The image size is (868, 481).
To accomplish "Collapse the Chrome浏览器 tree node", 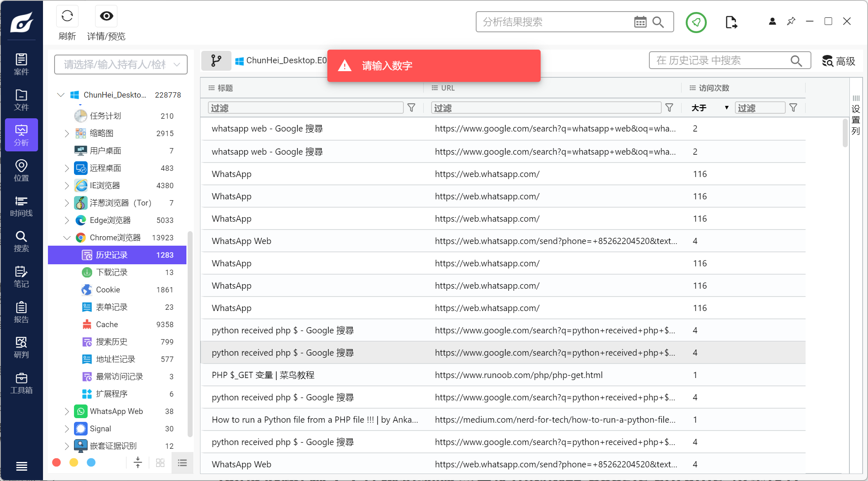I will pyautogui.click(x=67, y=238).
